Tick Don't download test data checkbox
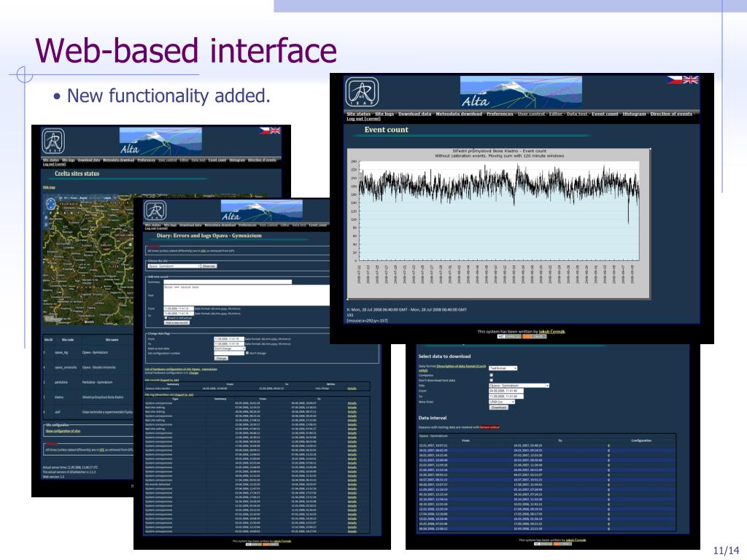The width and height of the screenshot is (747, 560). [x=491, y=380]
